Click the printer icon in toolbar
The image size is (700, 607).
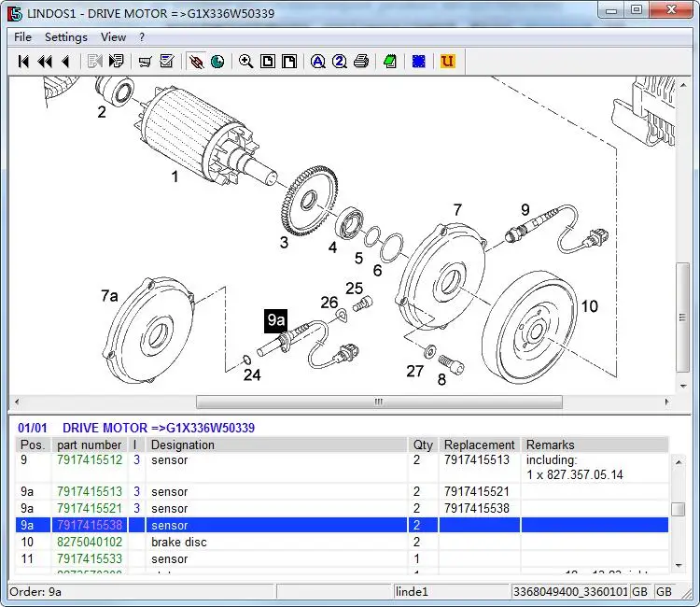[360, 62]
